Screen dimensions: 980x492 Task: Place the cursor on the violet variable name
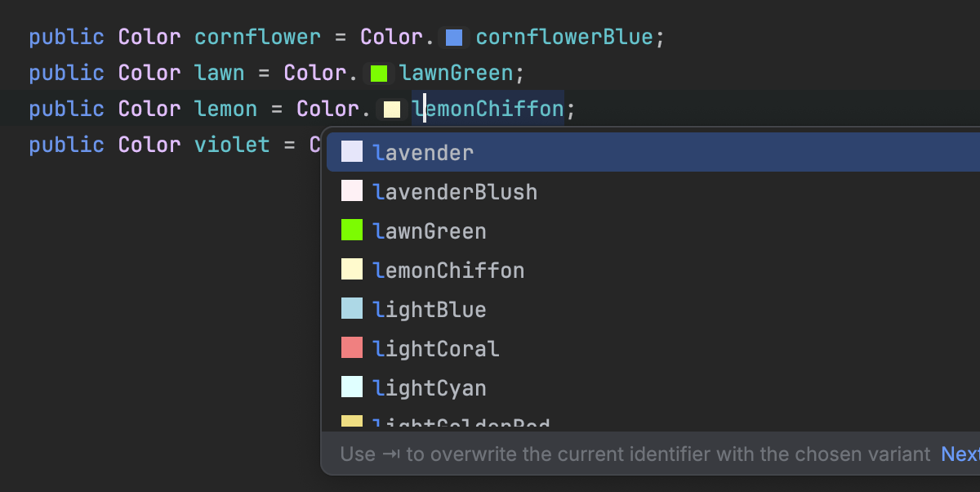pos(232,145)
